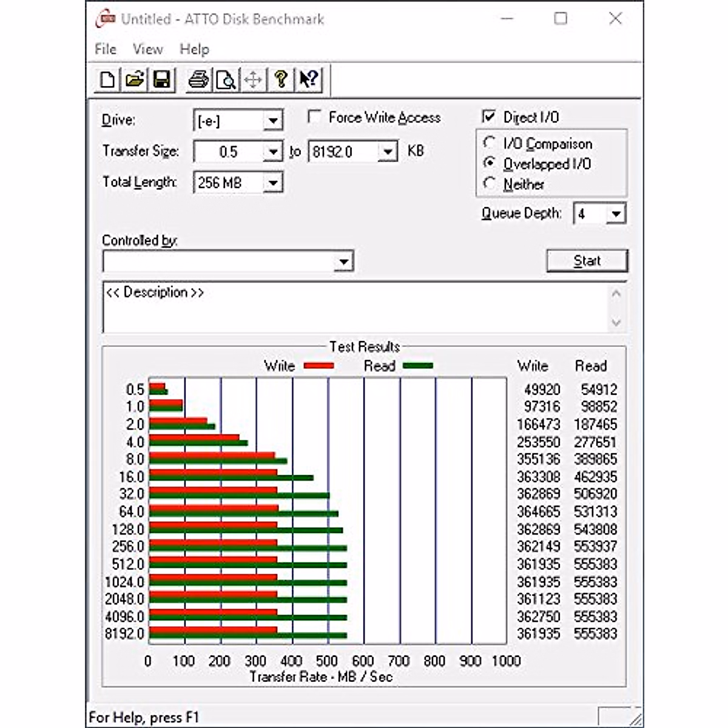Print results using the printer icon
This screenshot has height=728, width=728.
pos(198,79)
